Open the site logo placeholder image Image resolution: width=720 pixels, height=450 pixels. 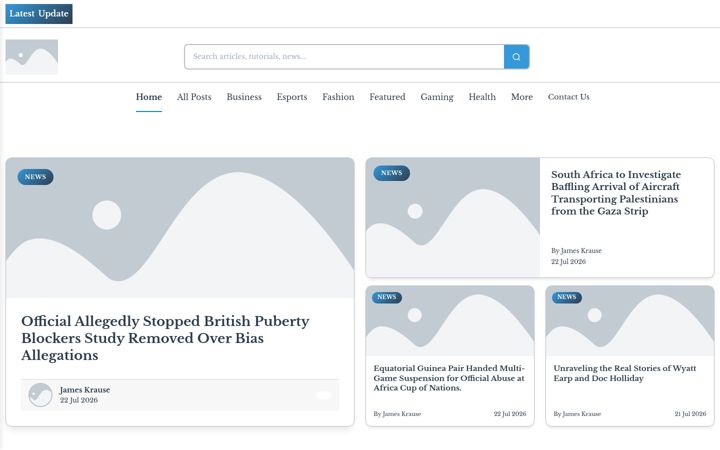[32, 57]
